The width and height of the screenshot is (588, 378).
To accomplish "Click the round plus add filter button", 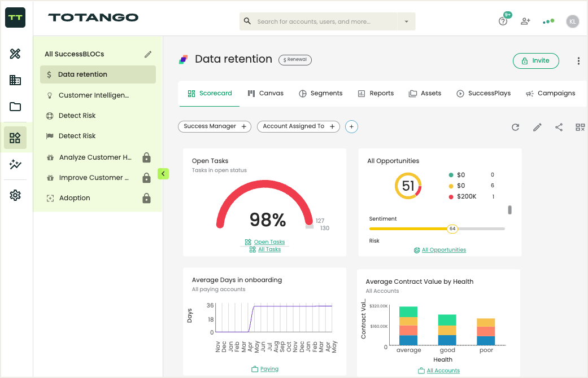I will pos(351,126).
